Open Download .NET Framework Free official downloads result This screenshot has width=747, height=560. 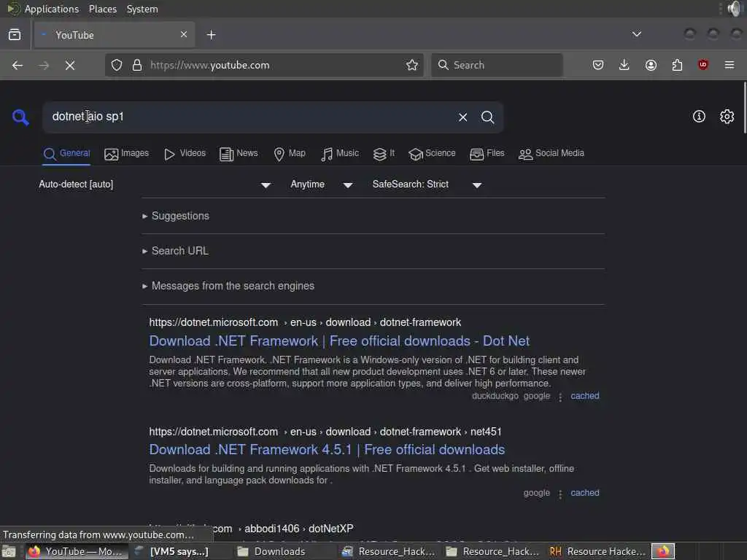[x=339, y=341]
